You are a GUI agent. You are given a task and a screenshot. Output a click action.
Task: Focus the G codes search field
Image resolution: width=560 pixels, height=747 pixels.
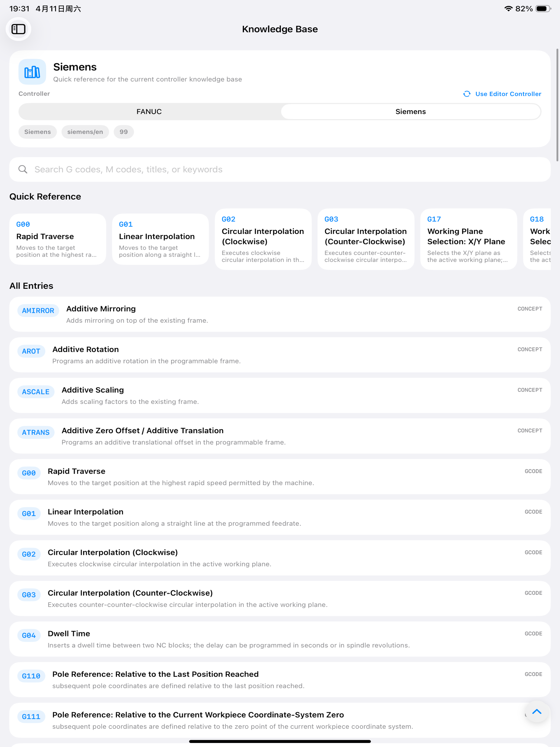click(x=280, y=169)
